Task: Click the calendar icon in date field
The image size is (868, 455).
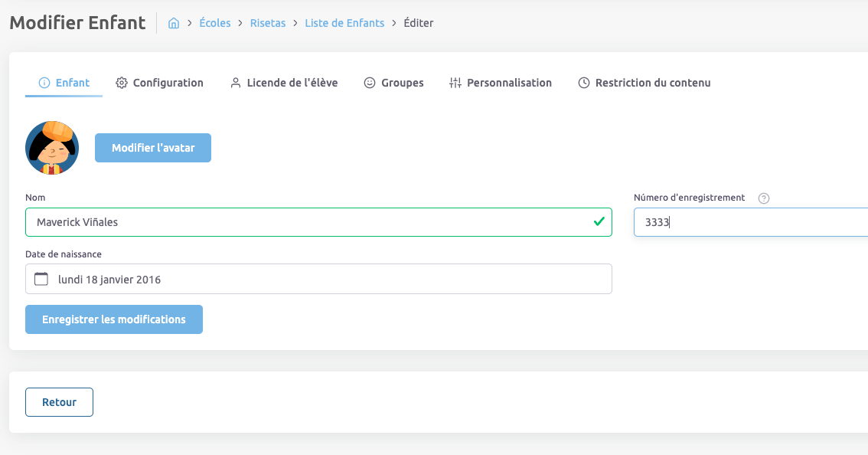Action: tap(41, 279)
